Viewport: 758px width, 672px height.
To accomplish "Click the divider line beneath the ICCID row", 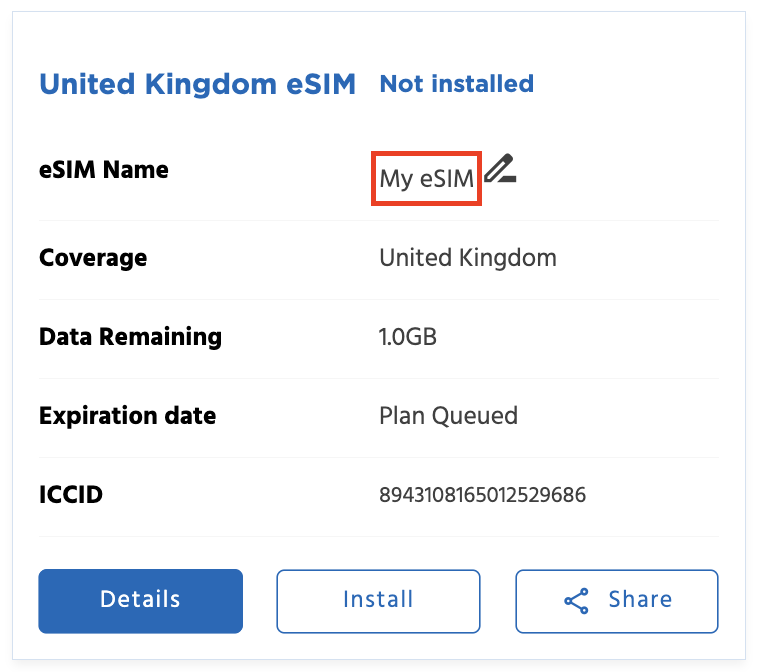I will pos(378,536).
